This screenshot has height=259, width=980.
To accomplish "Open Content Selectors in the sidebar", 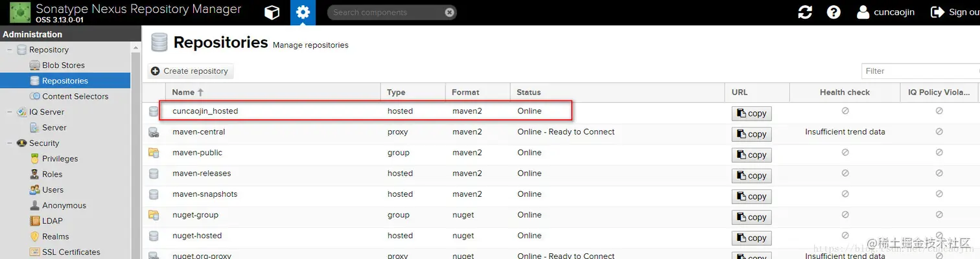I will 75,96.
